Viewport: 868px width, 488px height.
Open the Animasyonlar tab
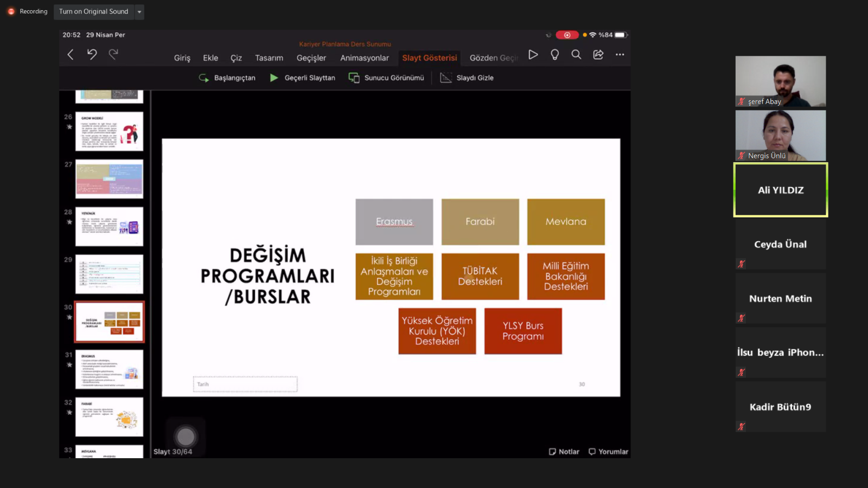[x=365, y=58]
